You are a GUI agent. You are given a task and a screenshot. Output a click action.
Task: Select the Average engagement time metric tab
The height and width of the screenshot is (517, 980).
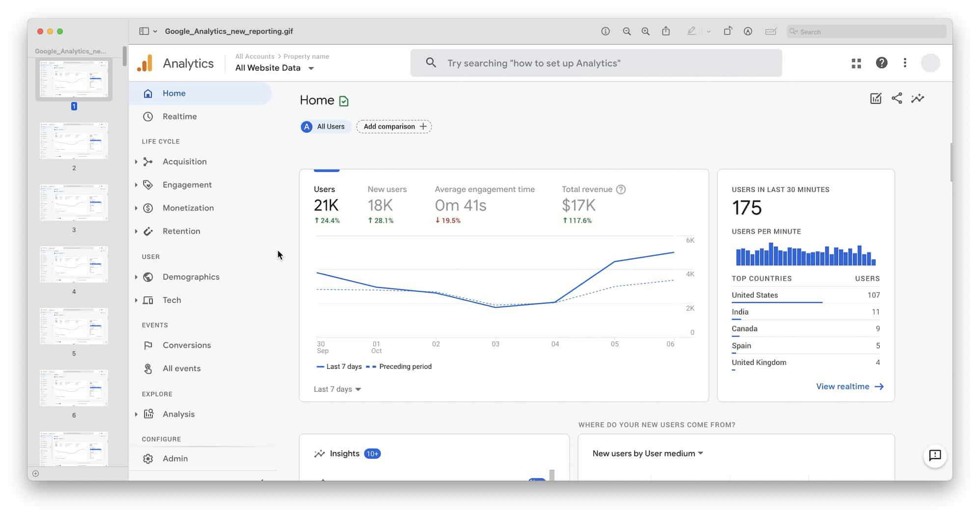point(485,205)
